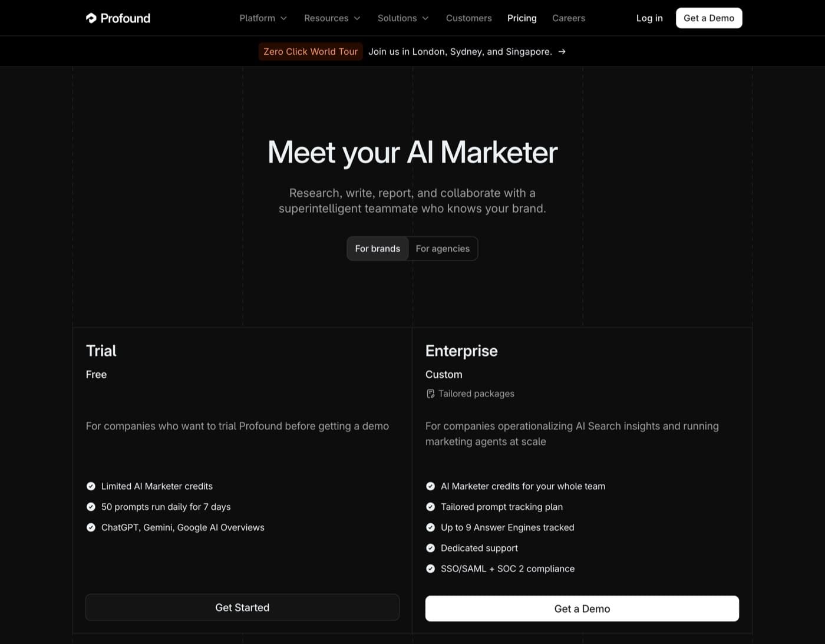Click checkmark icon beside ChatGPT, Gemini, Google AI Overviews

[x=91, y=527]
